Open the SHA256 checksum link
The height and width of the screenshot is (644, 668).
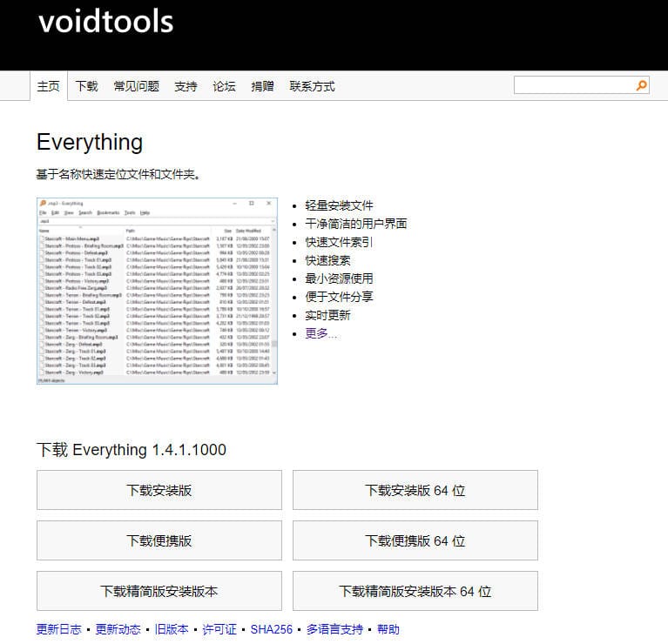click(x=272, y=629)
